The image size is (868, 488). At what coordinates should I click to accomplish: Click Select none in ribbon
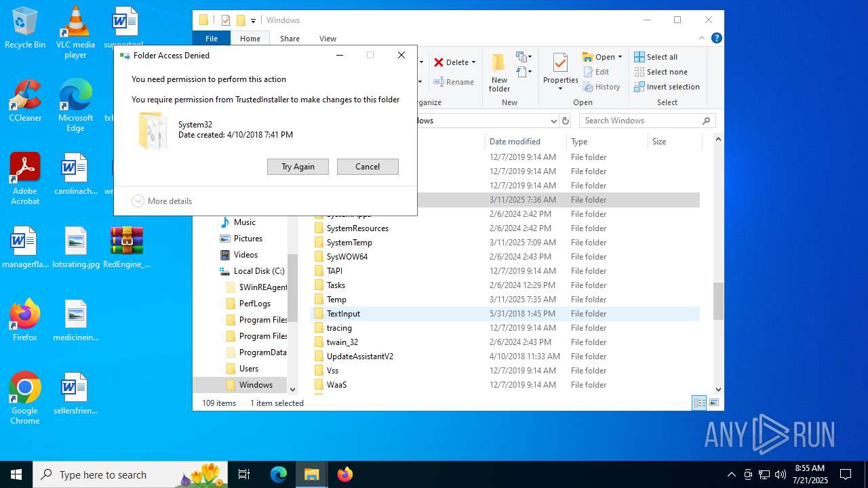(x=661, y=72)
